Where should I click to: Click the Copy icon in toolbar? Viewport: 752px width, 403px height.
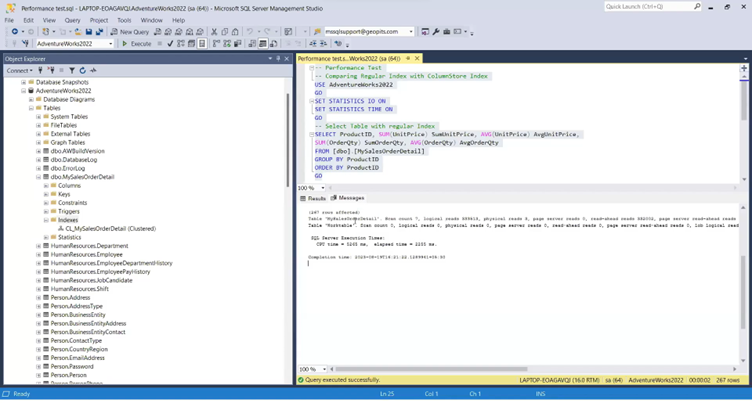224,32
